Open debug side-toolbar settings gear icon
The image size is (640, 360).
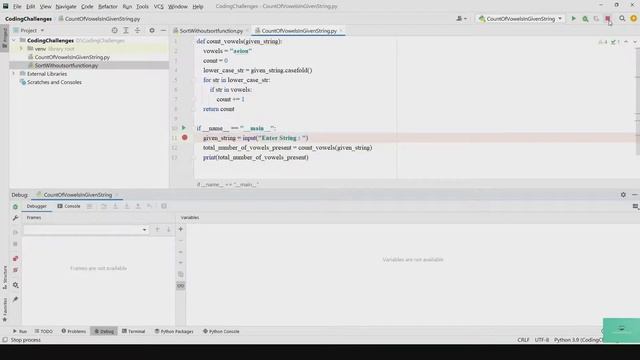coord(16,285)
